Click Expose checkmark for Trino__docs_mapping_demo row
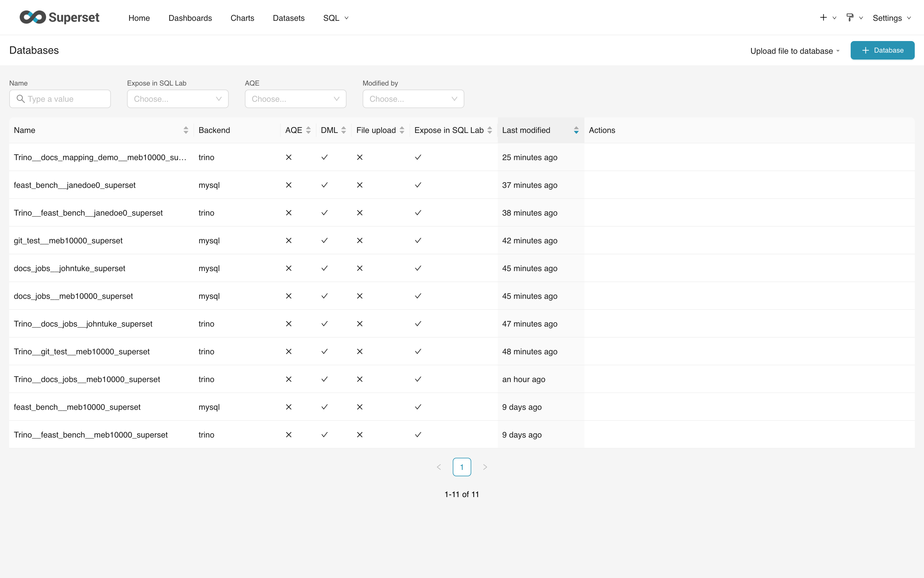Viewport: 924px width, 578px height. click(418, 157)
